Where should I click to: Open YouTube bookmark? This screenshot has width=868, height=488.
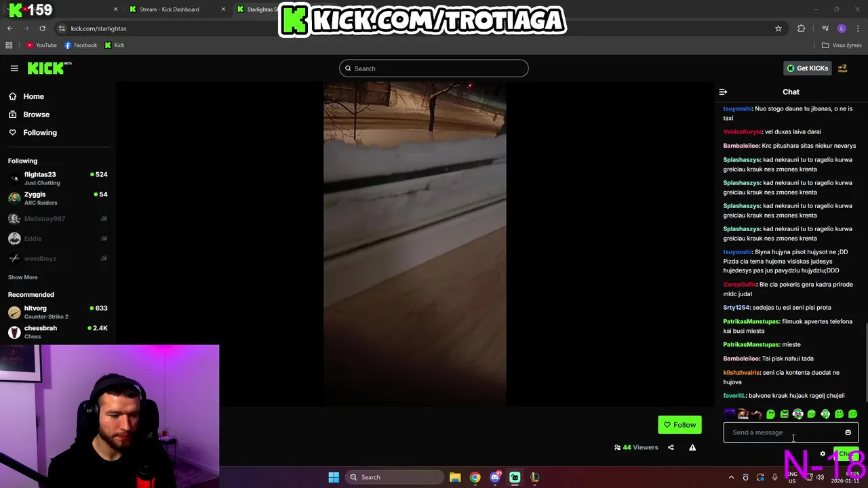coord(41,45)
